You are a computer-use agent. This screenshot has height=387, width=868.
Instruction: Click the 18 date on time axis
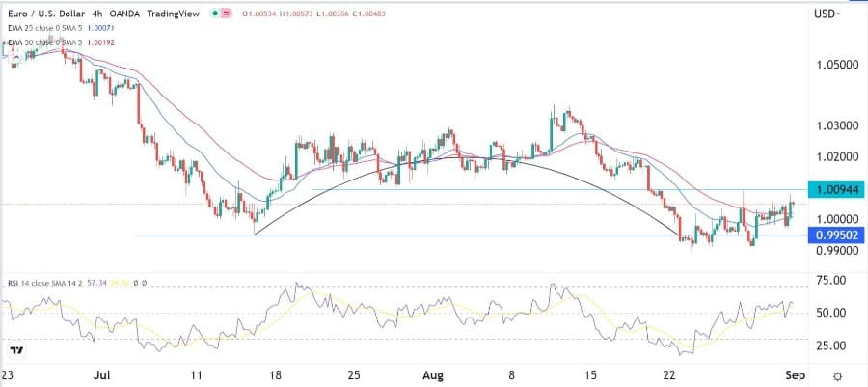click(x=277, y=375)
